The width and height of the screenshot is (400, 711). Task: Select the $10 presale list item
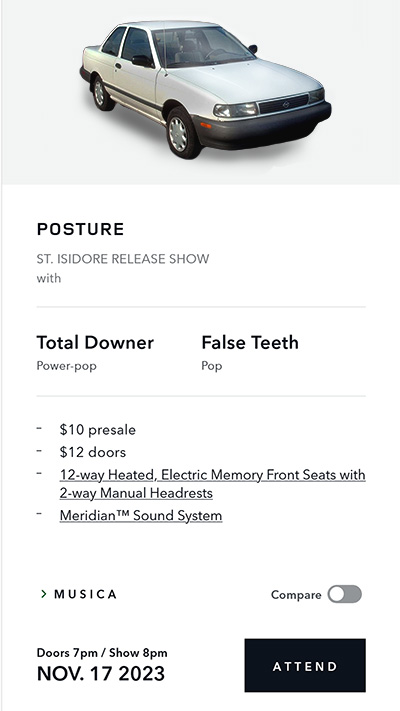pyautogui.click(x=98, y=430)
